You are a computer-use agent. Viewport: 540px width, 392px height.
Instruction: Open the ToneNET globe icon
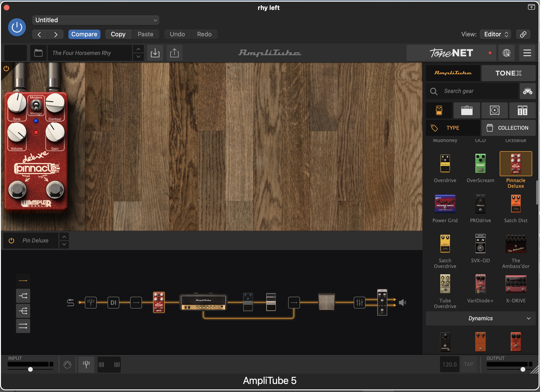coord(506,53)
